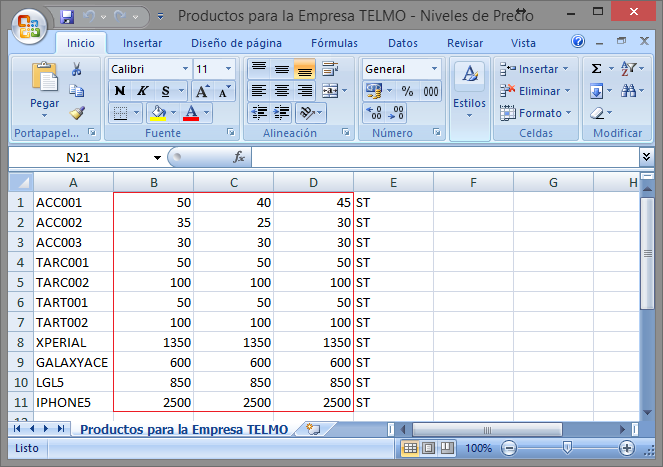Switch to the Diseño de página tab
The height and width of the screenshot is (467, 663).
[x=236, y=43]
